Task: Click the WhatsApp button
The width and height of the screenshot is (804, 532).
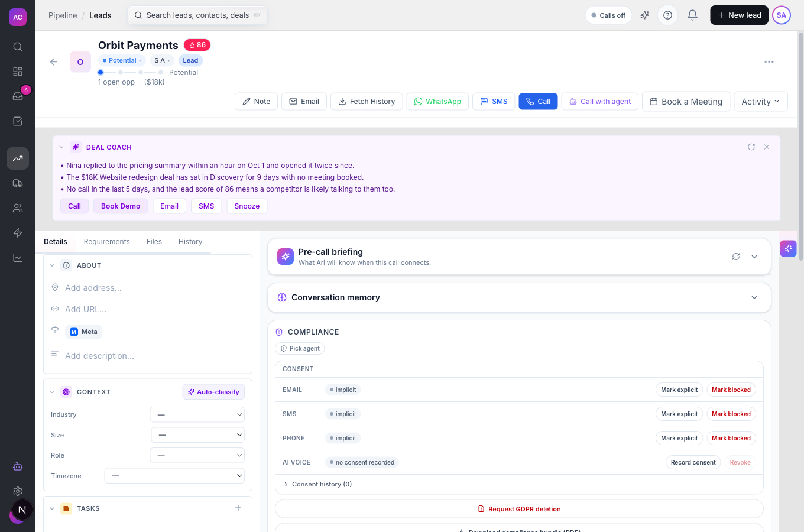Action: pos(437,102)
